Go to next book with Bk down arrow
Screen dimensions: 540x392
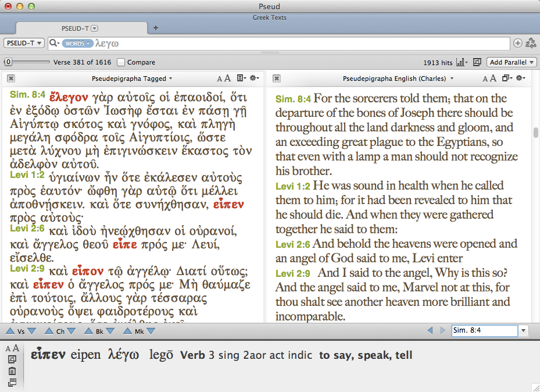(x=110, y=331)
